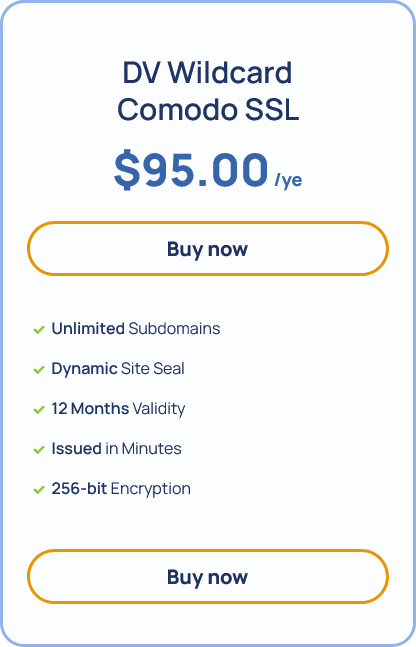Click the green checkmark beside Issued in Minutes

[x=39, y=450]
